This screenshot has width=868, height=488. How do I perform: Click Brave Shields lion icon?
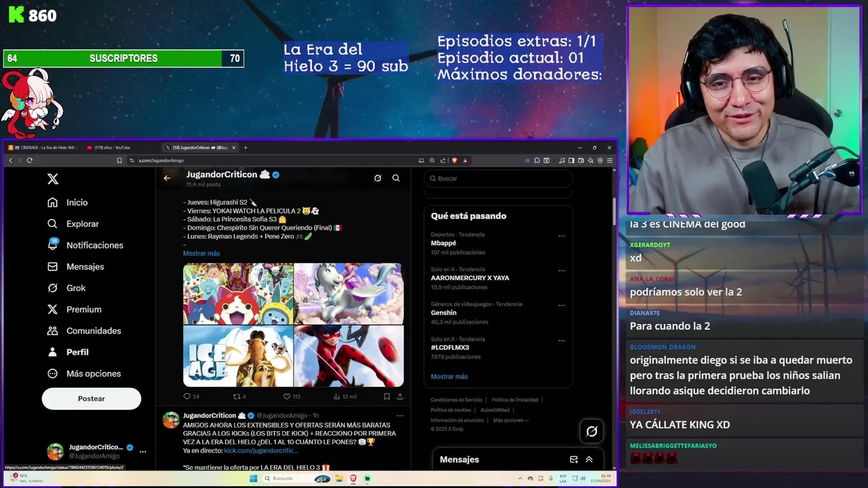pos(454,161)
